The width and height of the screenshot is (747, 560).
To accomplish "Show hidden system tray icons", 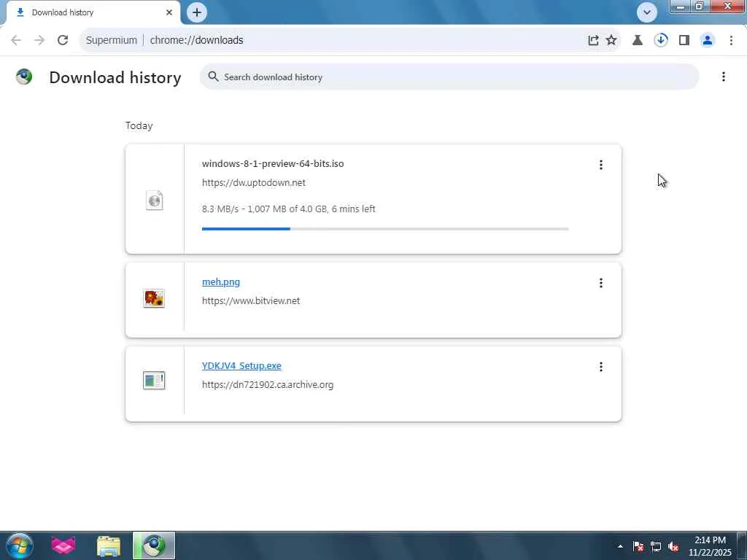I will click(x=620, y=546).
